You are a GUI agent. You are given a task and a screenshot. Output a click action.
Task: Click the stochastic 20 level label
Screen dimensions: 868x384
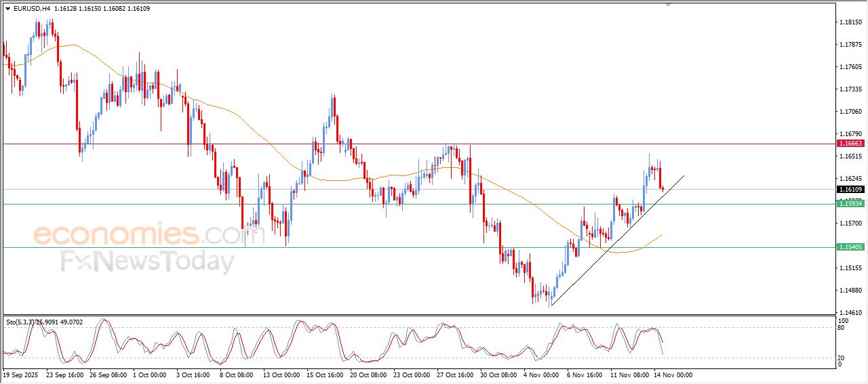(842, 358)
